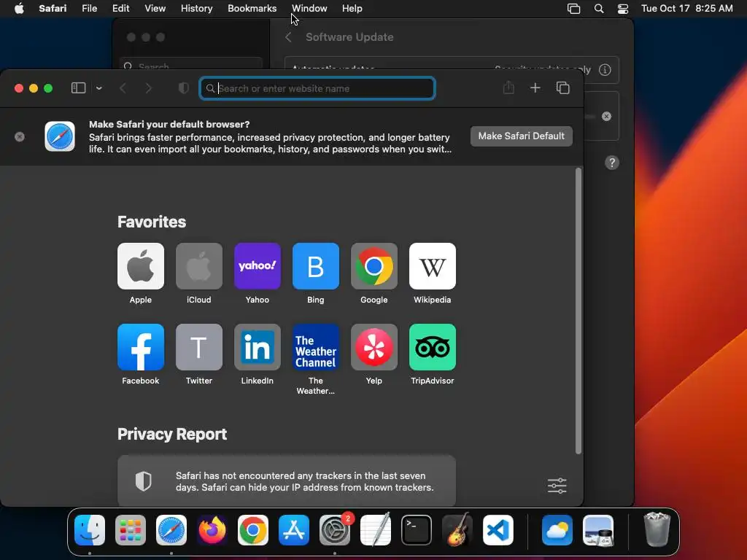Image resolution: width=747 pixels, height=560 pixels.
Task: Open Finder from the Dock
Action: 90,530
